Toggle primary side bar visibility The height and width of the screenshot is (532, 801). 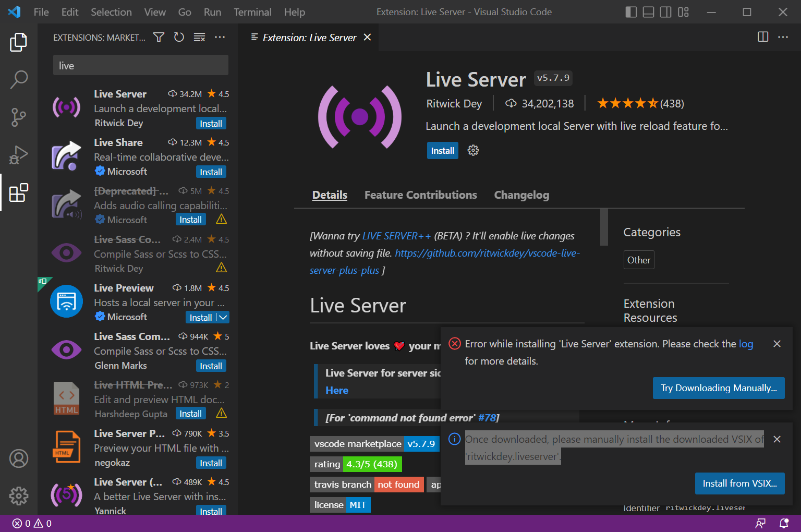pyautogui.click(x=631, y=12)
